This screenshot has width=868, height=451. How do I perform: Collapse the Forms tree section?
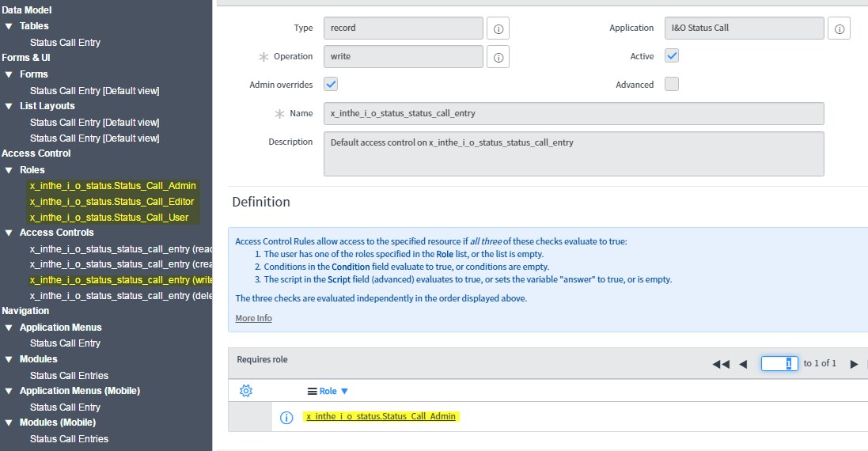click(8, 74)
